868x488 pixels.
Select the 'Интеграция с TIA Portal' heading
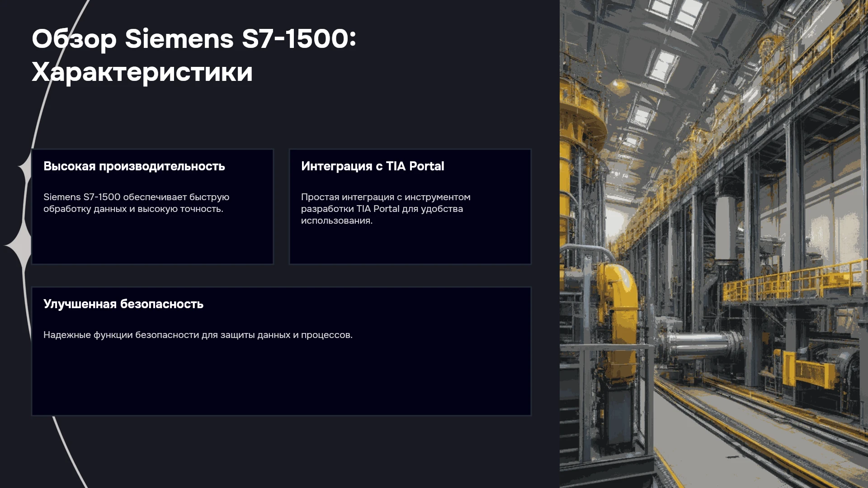[373, 166]
